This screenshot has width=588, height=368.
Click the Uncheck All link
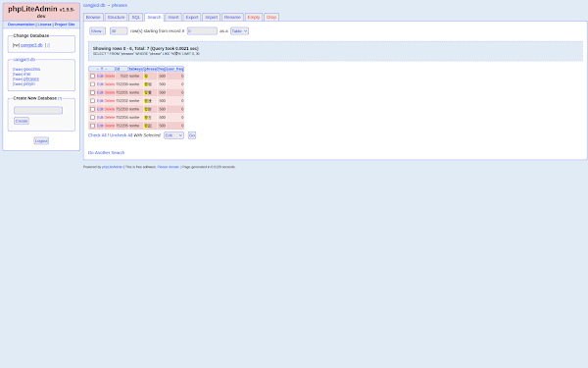pyautogui.click(x=122, y=135)
